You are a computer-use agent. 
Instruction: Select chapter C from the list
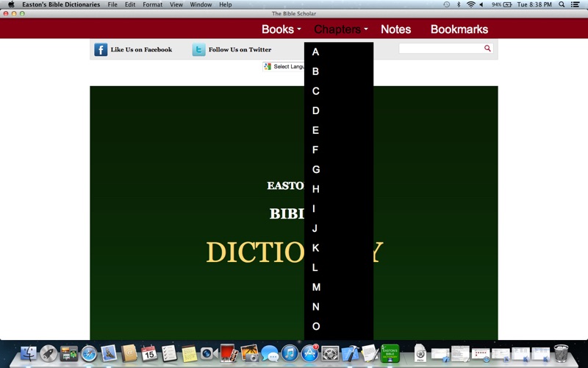[x=339, y=91]
